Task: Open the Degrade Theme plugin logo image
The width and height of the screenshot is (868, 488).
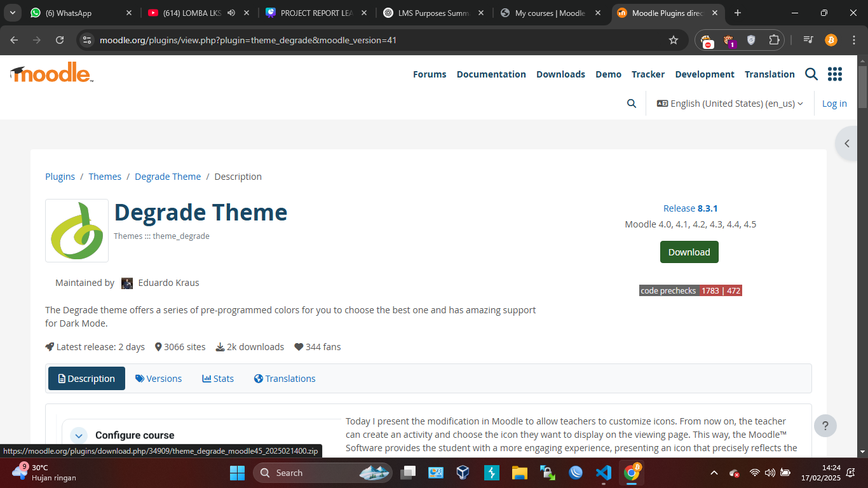Action: (77, 231)
